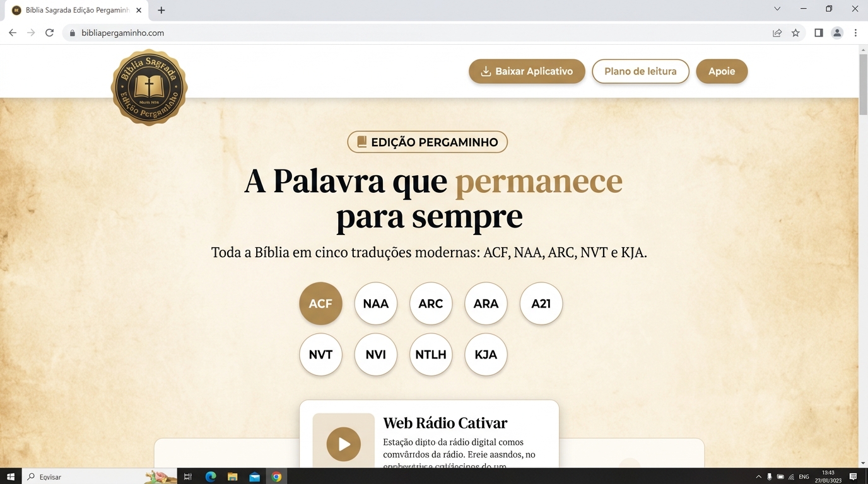Open browser side panel
The image size is (868, 484).
coord(818,33)
